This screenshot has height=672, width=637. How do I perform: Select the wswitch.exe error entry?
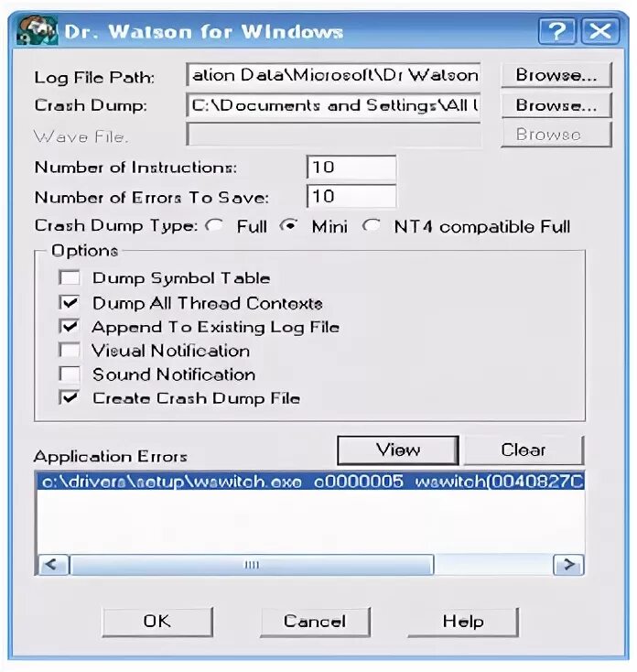(310, 482)
